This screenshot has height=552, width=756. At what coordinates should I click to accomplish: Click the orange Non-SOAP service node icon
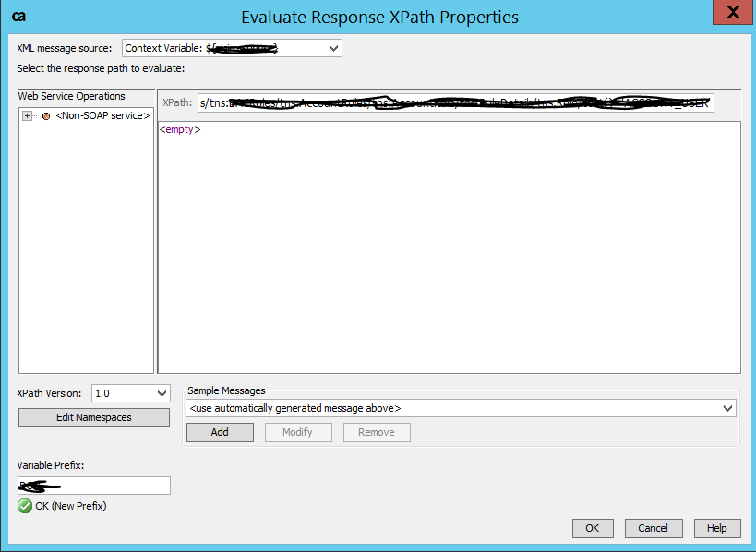click(x=47, y=115)
